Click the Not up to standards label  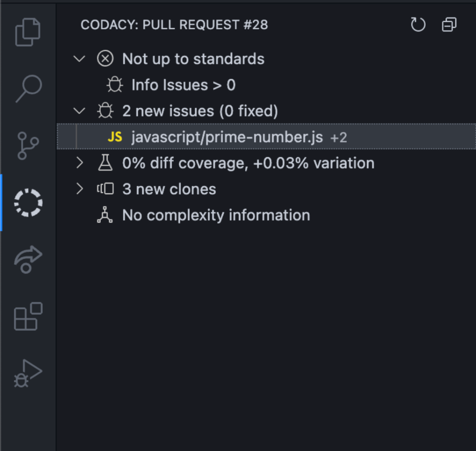pos(193,59)
